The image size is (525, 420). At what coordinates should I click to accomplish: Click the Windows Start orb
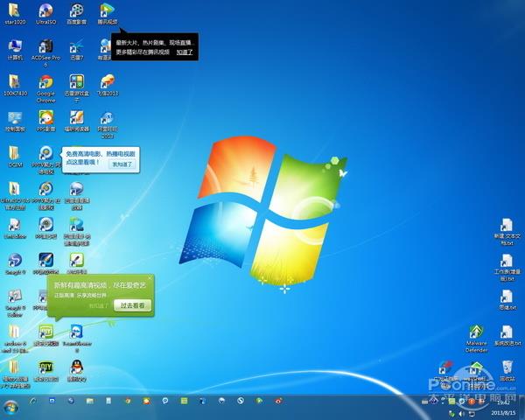[11, 407]
